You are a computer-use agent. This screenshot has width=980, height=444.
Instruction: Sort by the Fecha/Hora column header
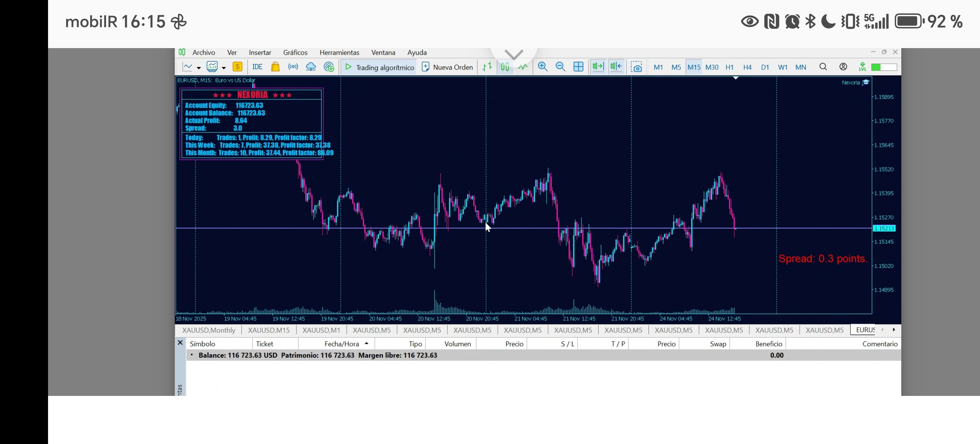pos(341,344)
